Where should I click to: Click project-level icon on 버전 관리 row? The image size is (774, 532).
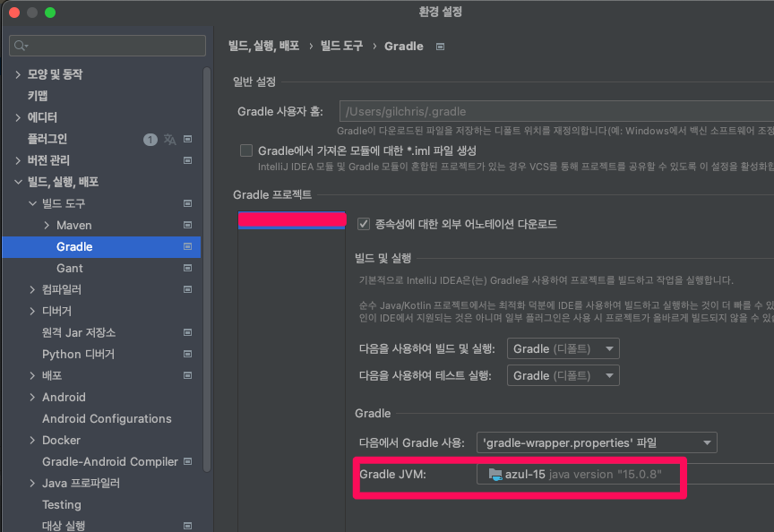(187, 160)
